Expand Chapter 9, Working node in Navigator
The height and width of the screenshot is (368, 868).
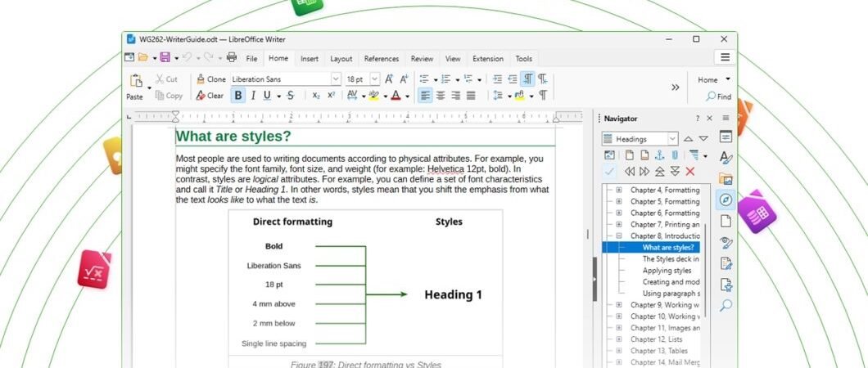point(619,305)
